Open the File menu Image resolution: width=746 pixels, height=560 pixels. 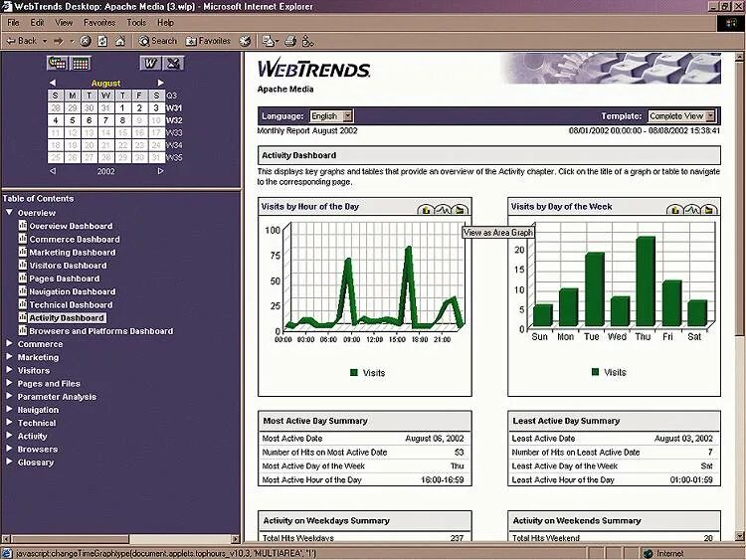13,23
